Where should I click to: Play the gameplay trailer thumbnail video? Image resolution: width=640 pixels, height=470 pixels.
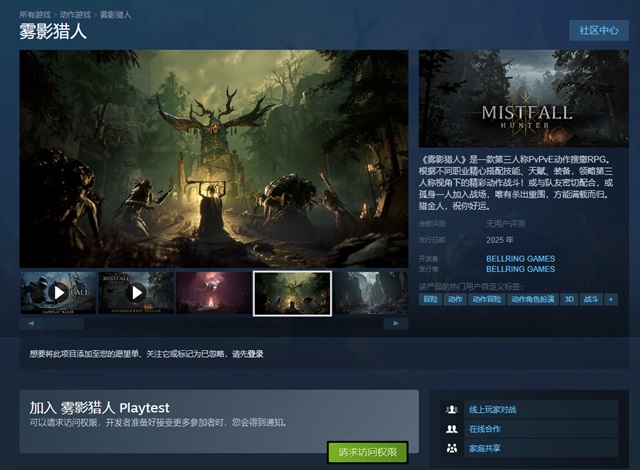[59, 293]
